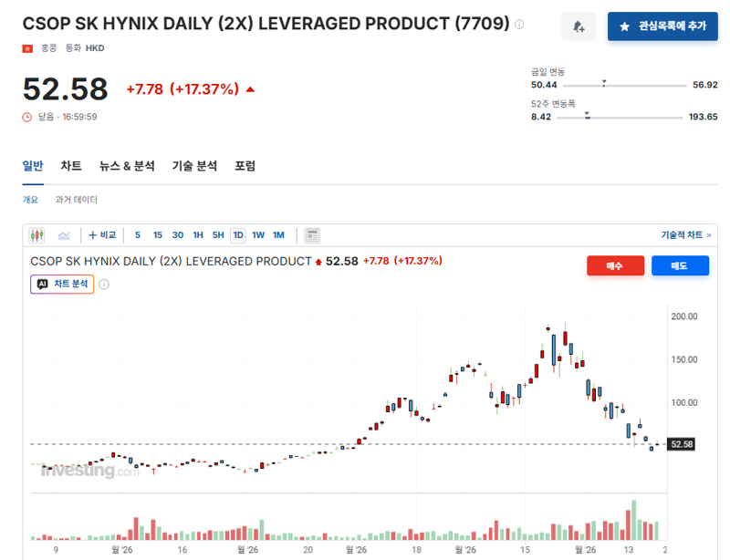
Task: Add stock via 관심목록에 추가 button
Action: pyautogui.click(x=662, y=26)
